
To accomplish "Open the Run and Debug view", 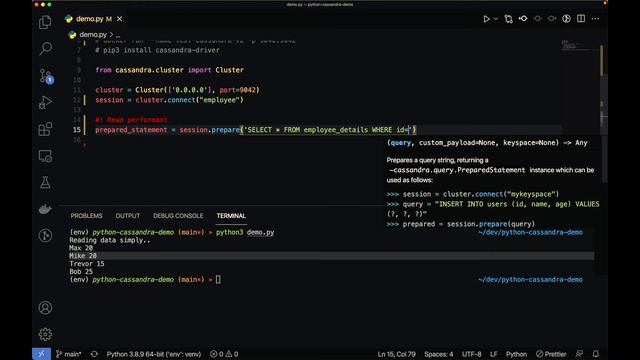I will [x=45, y=102].
